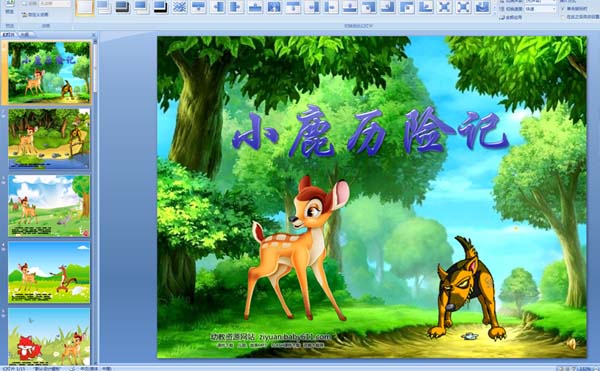Viewport: 600px width, 371px height.
Task: Toggle the Automatically After checkbox
Action: [563, 17]
